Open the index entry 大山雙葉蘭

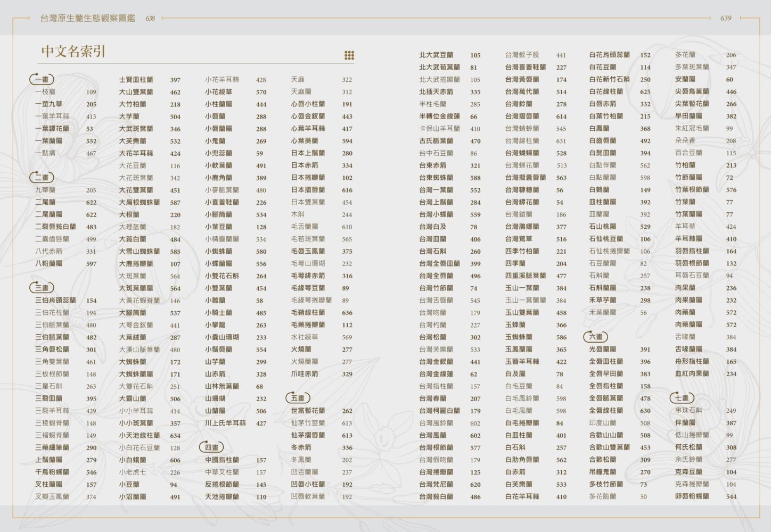(136, 92)
